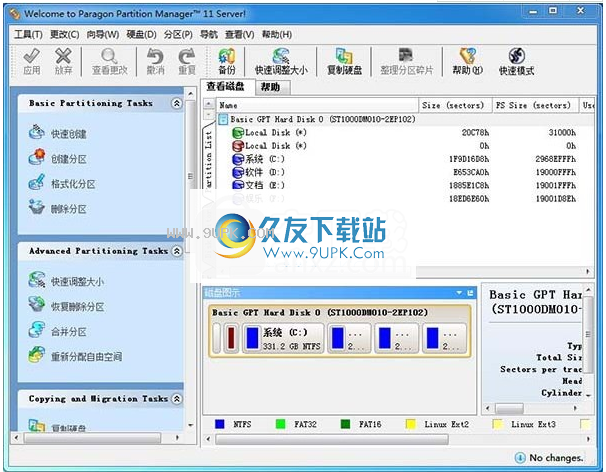Viewport: 606px width, 472px height.
Task: Click 删除分区 task in sidebar
Action: click(69, 209)
